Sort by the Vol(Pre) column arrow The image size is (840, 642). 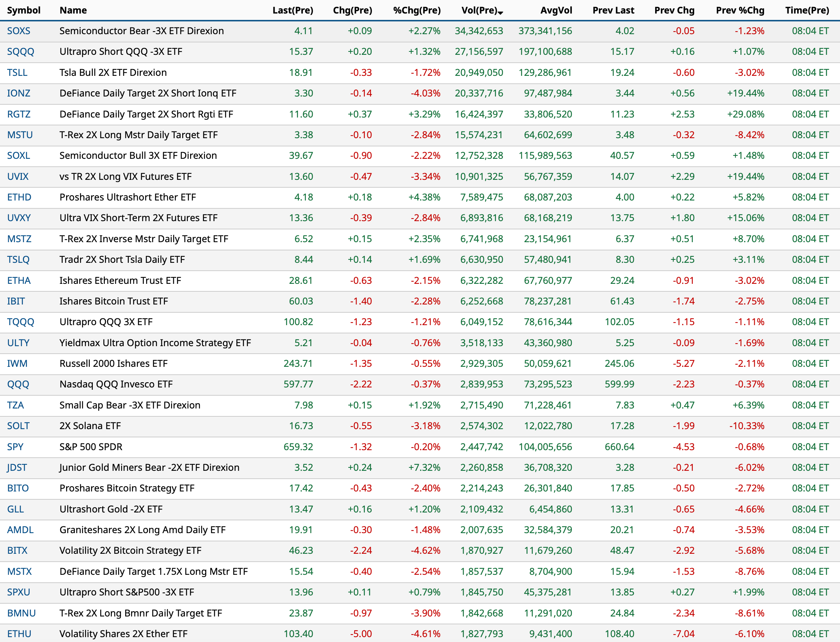point(500,13)
